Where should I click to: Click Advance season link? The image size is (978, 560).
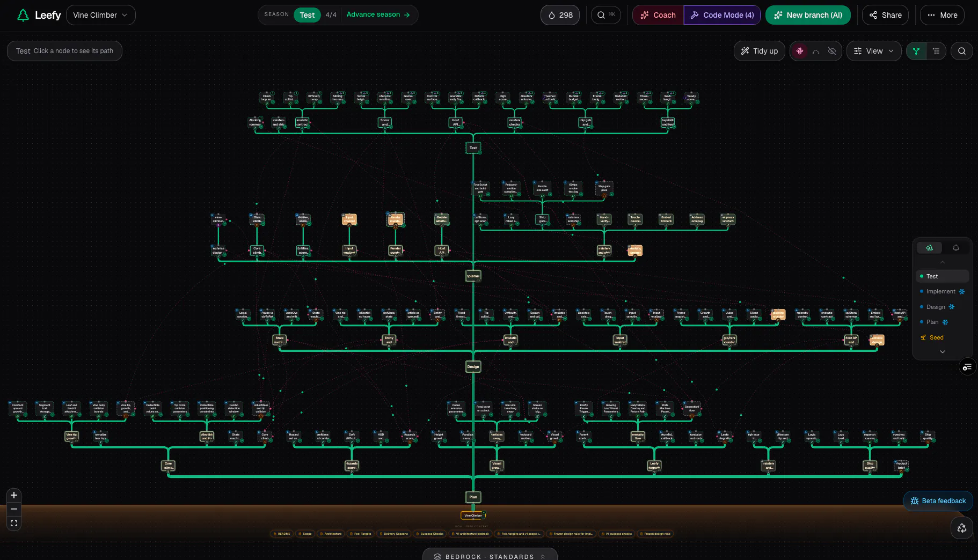pos(378,14)
